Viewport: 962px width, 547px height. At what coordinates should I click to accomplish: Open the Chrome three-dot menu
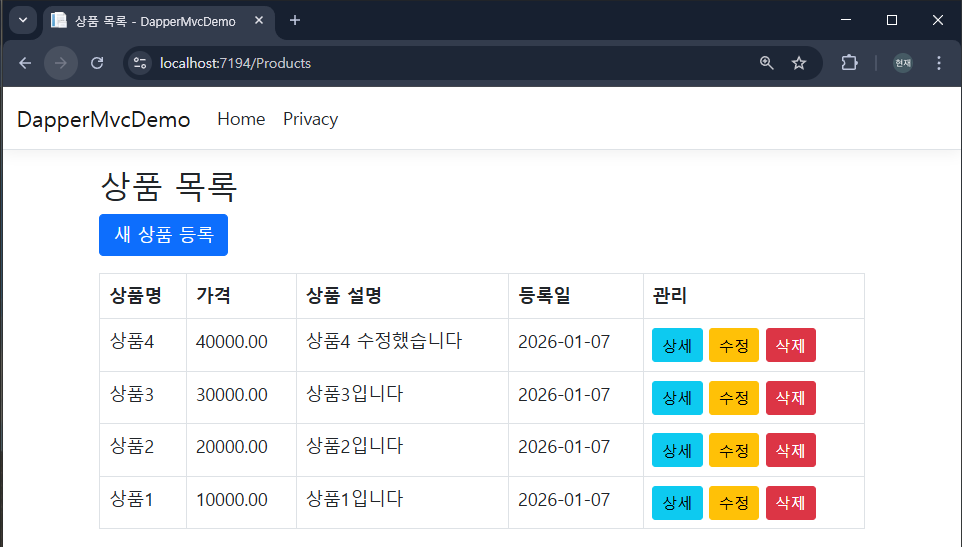938,63
